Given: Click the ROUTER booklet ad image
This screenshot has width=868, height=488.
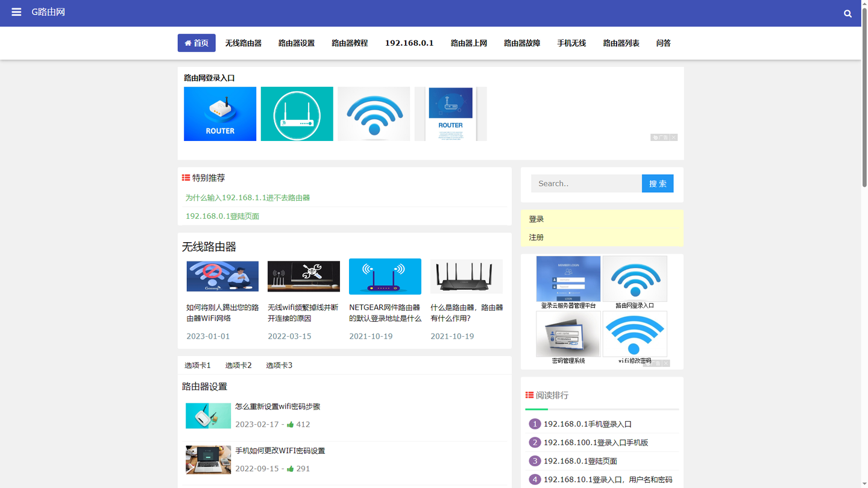Looking at the screenshot, I should 450,114.
